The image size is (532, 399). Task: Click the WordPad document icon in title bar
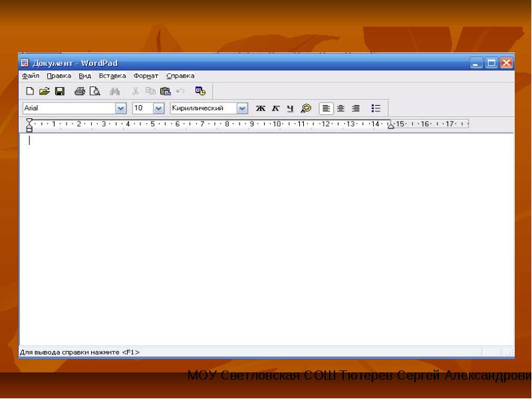[25, 63]
